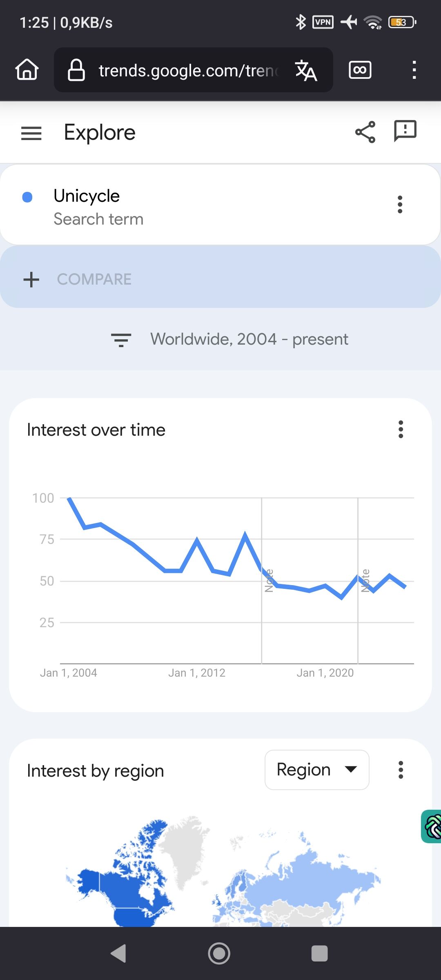Tap the URL address bar

tap(188, 70)
